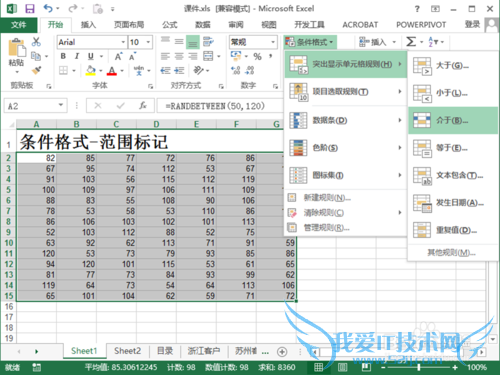This screenshot has height=375, width=500.
Task: Decrease font size with smaller A icon
Action: [x=132, y=56]
